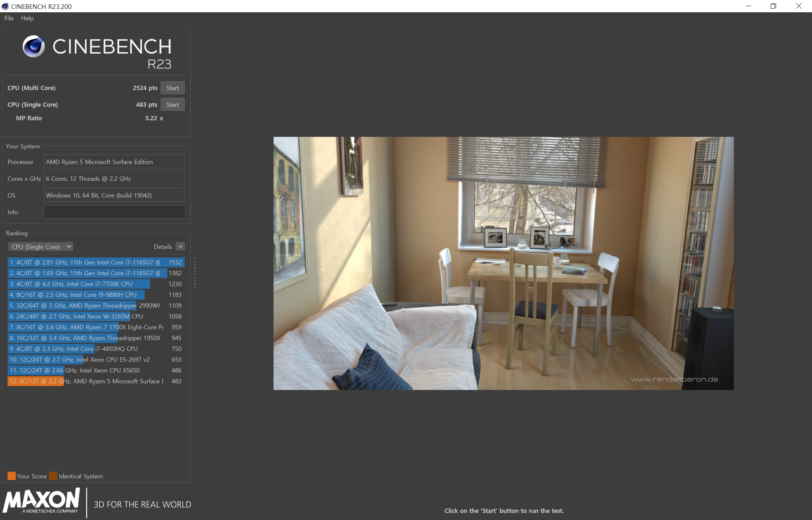This screenshot has height=520, width=812.
Task: Restore down the window via title bar icon
Action: (x=773, y=6)
